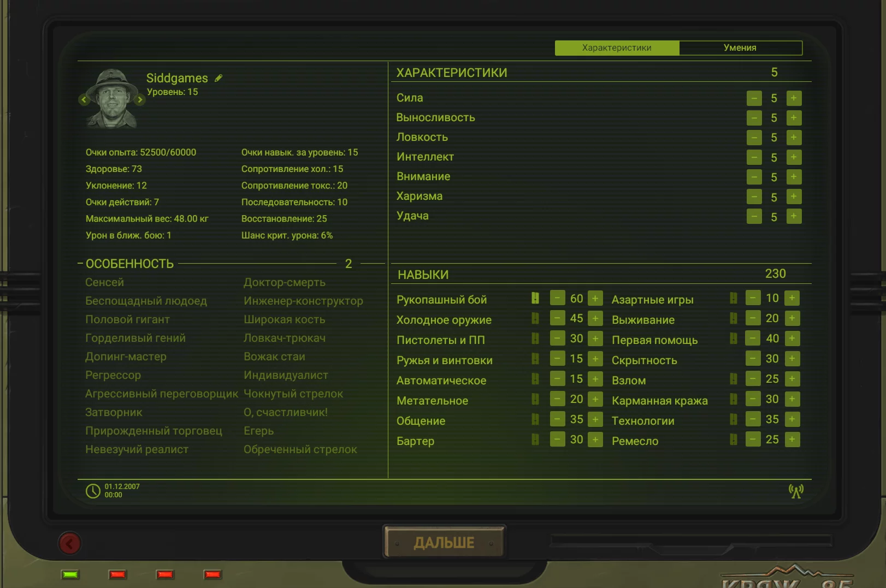Screen dimensions: 886x588
Task: Decrease Ремесло skill
Action: (x=753, y=439)
